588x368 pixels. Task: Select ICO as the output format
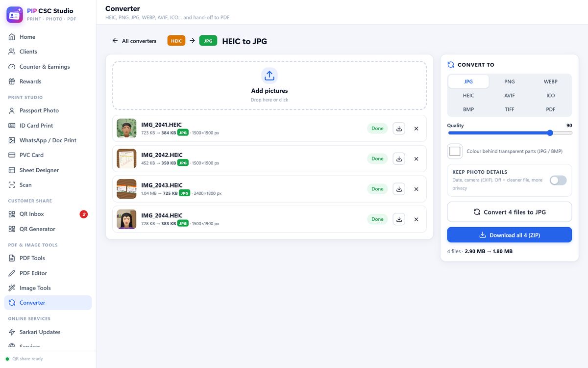click(x=551, y=96)
